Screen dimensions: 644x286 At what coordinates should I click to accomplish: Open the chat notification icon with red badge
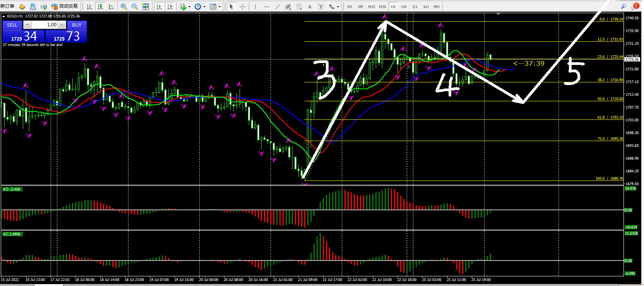click(635, 7)
